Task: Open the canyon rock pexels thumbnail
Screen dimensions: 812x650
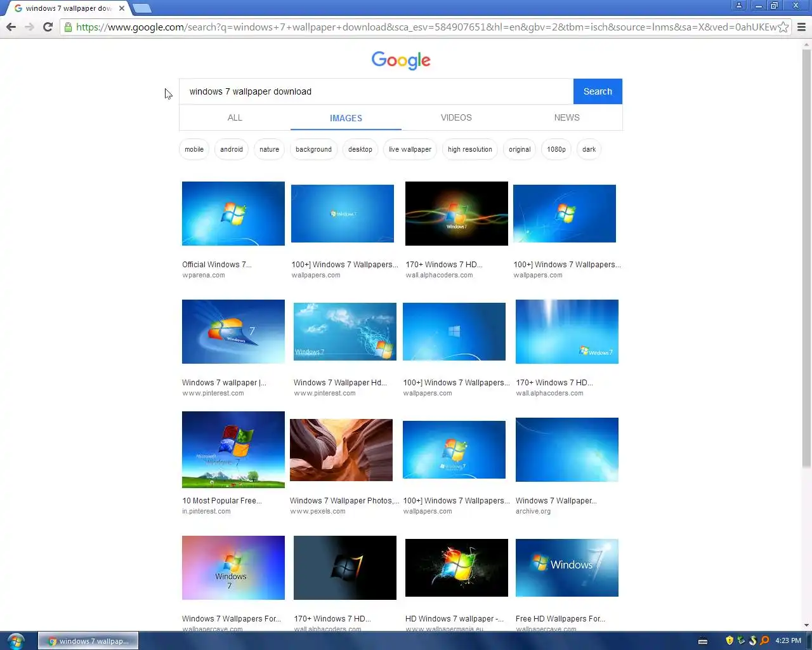Action: (341, 449)
